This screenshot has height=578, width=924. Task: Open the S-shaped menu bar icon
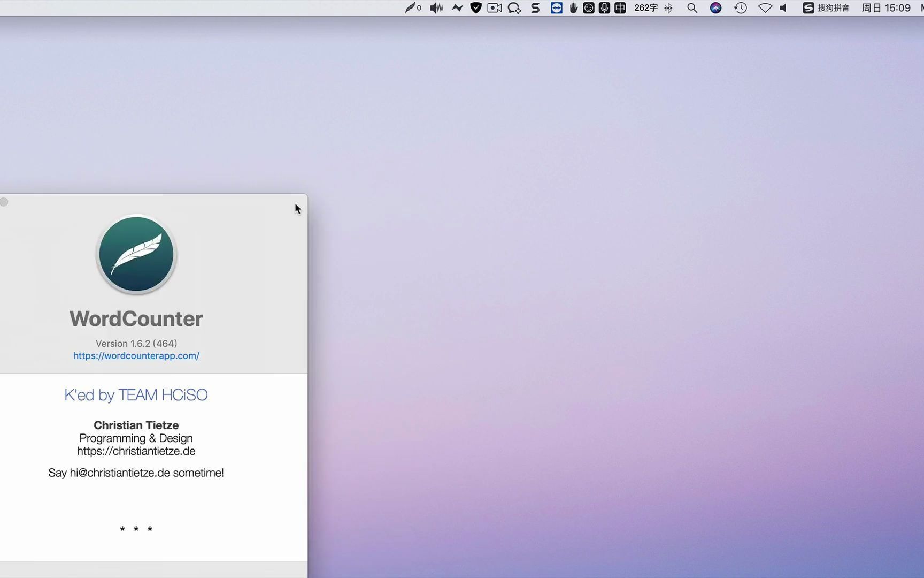(x=535, y=7)
